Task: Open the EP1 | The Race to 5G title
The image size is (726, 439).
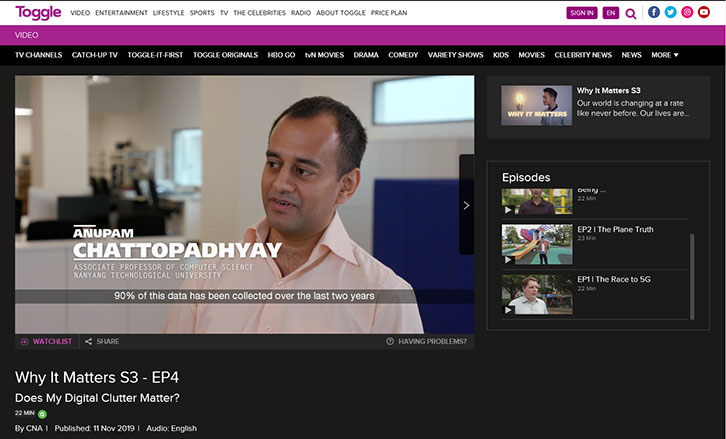Action: pyautogui.click(x=614, y=279)
